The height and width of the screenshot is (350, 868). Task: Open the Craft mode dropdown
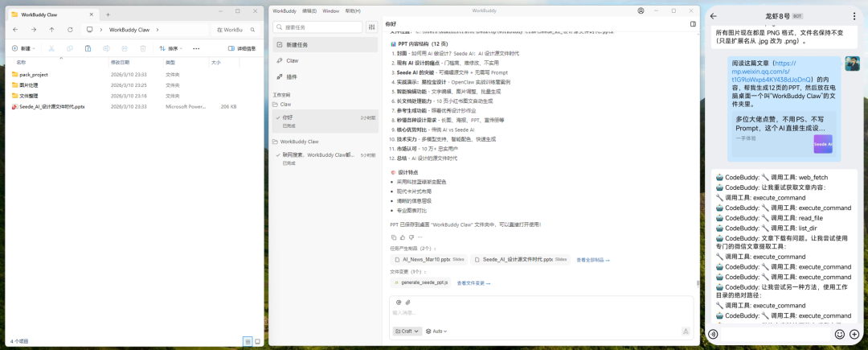407,331
